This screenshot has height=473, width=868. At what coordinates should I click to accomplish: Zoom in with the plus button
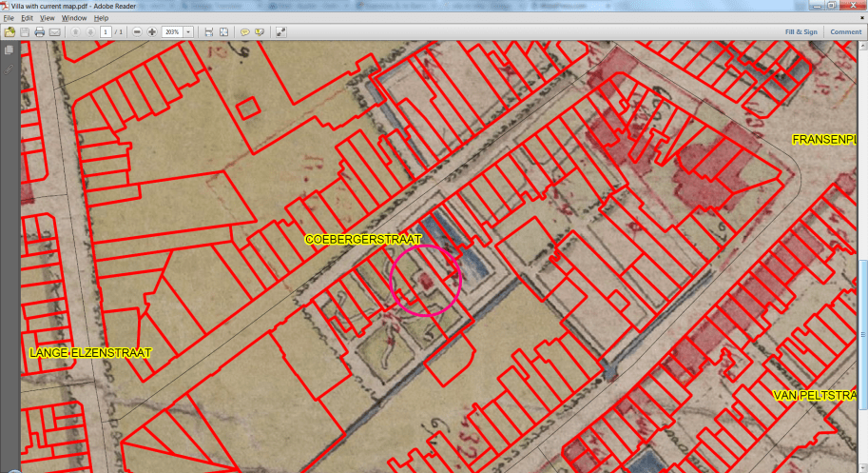152,31
